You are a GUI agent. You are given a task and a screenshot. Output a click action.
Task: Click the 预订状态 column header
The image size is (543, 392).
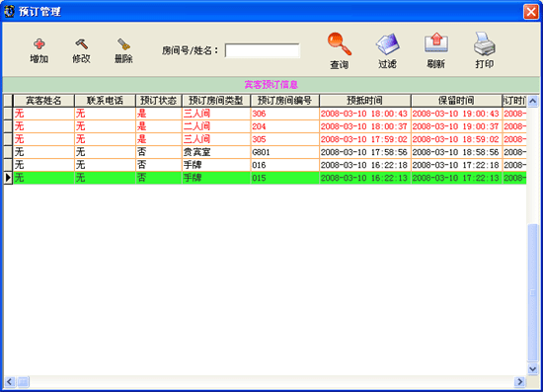coord(159,101)
